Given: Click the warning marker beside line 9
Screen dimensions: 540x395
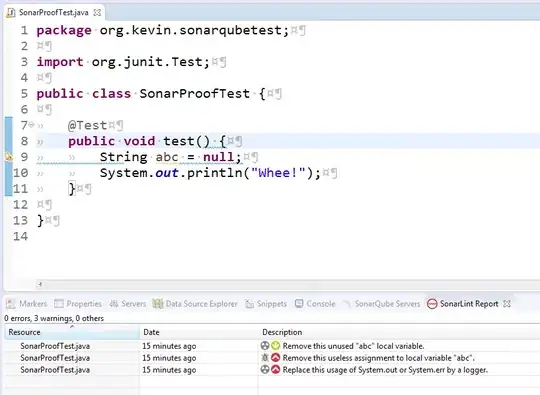Looking at the screenshot, I should tap(9, 157).
